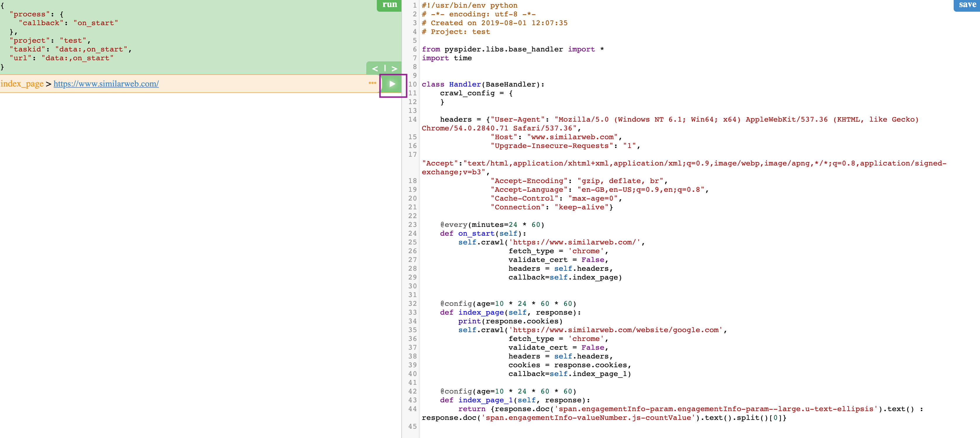
Task: Click the orange index_page callback label
Action: 22,84
